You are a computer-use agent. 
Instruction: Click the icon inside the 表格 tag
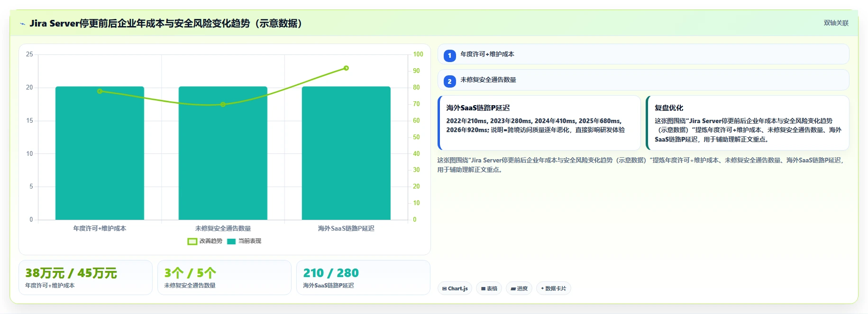(x=483, y=288)
